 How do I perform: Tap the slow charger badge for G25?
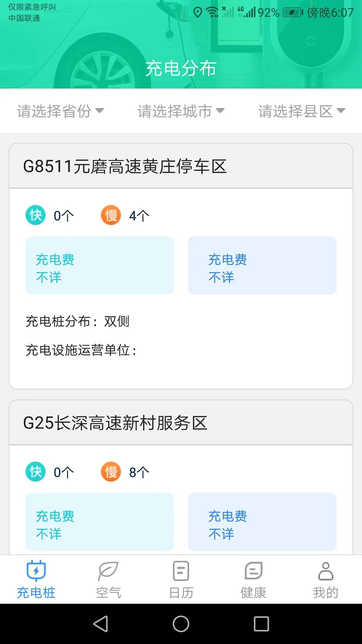[x=111, y=472]
